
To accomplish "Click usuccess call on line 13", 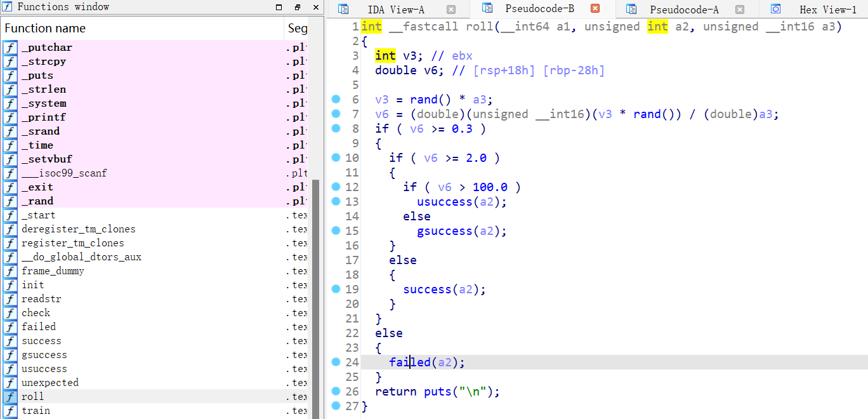I will (x=445, y=202).
